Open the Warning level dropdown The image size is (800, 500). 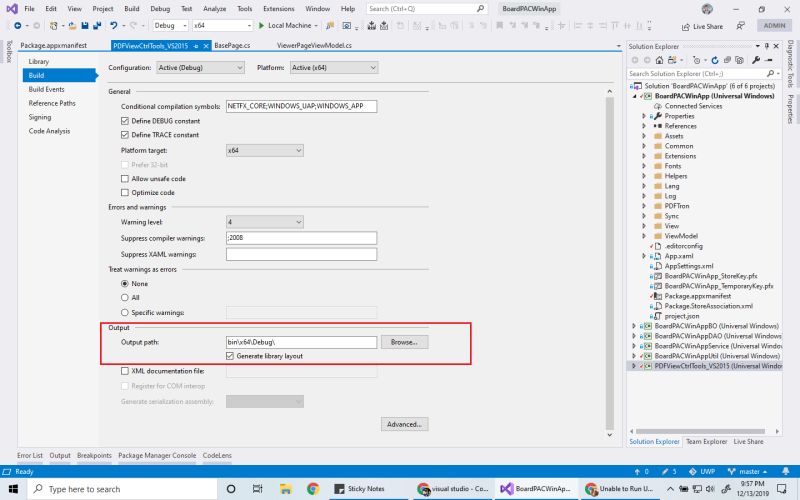click(265, 222)
